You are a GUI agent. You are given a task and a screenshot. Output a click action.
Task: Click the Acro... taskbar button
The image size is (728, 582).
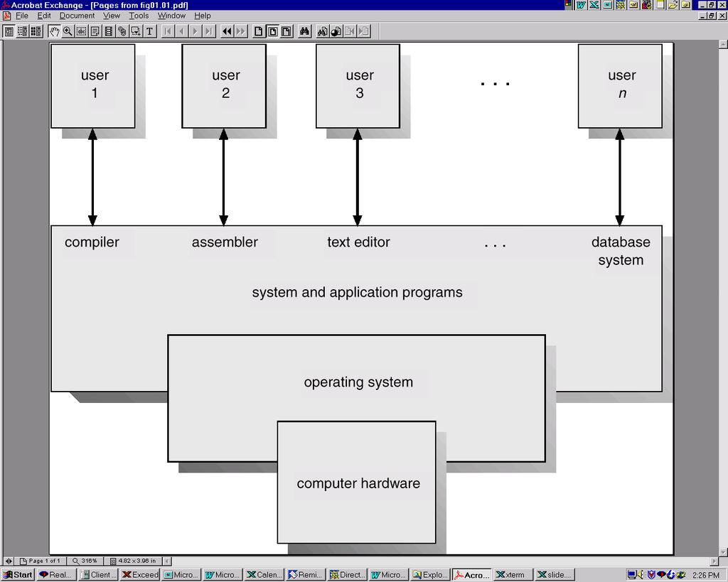pyautogui.click(x=472, y=575)
